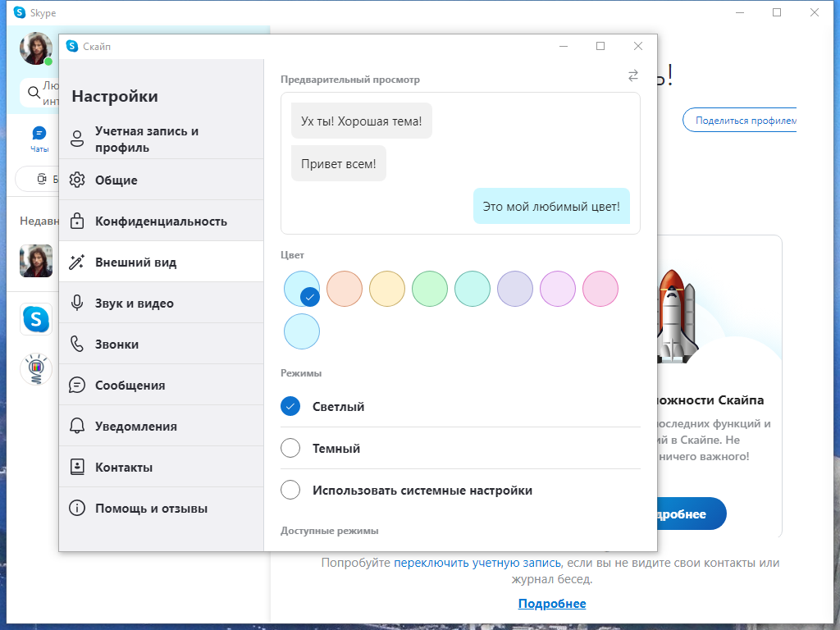Go to Messaging settings (Сообщения)

click(162, 386)
